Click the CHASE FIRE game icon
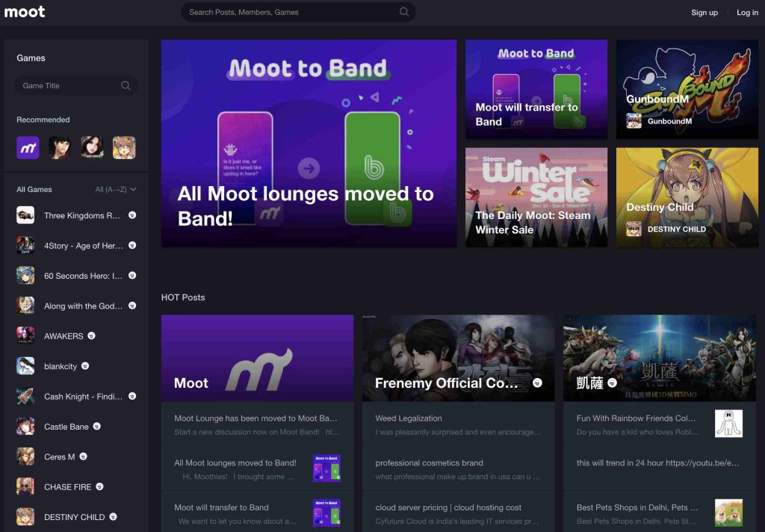Image resolution: width=765 pixels, height=532 pixels. 25,487
